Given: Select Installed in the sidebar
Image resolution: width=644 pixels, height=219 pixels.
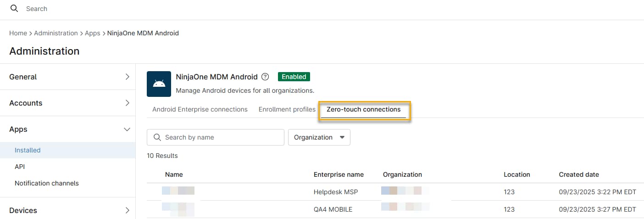Looking at the screenshot, I should coord(28,150).
